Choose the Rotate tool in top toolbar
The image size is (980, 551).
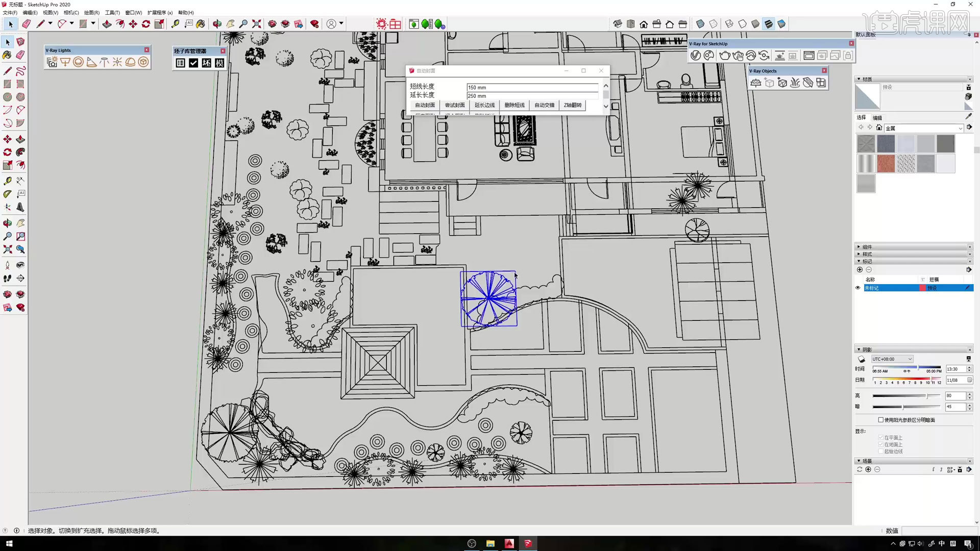click(146, 24)
